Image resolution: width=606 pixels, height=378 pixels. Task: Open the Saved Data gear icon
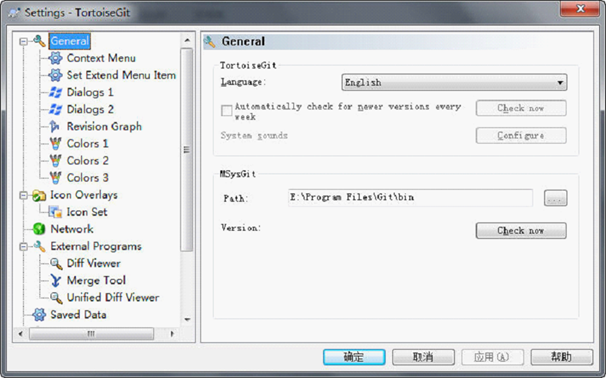click(39, 315)
